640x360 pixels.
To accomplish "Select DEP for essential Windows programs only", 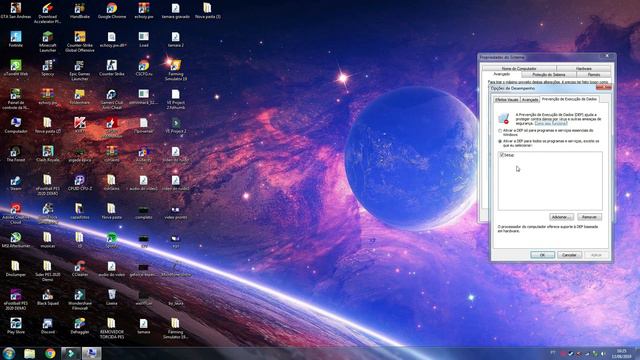I will (500, 131).
